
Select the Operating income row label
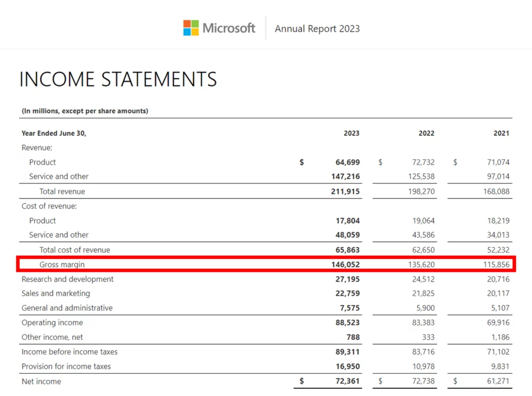[52, 322]
